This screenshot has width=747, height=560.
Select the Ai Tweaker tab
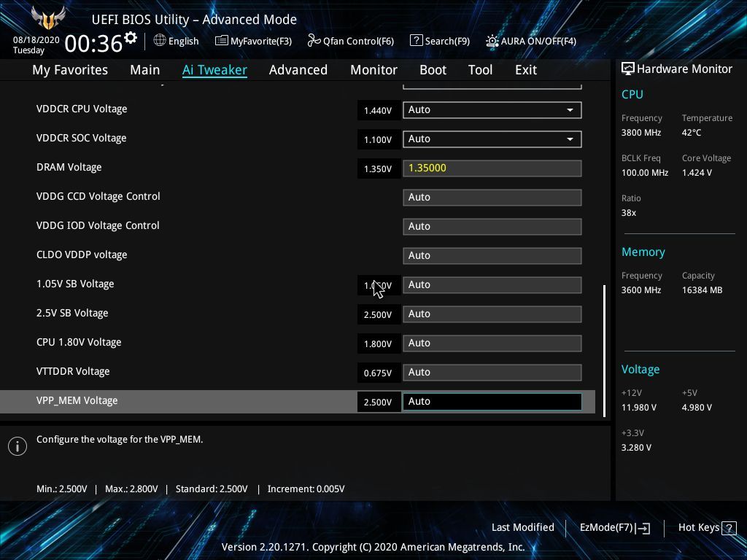tap(215, 70)
